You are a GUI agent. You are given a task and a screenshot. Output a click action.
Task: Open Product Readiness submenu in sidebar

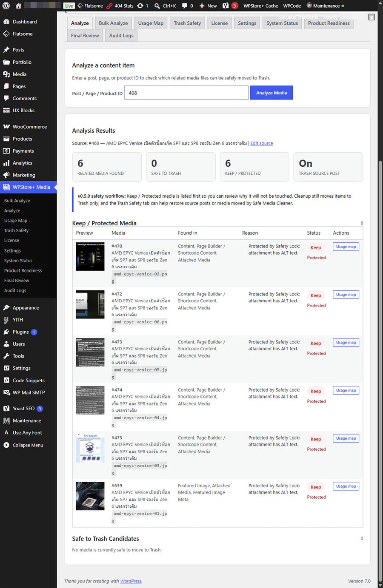tap(23, 270)
